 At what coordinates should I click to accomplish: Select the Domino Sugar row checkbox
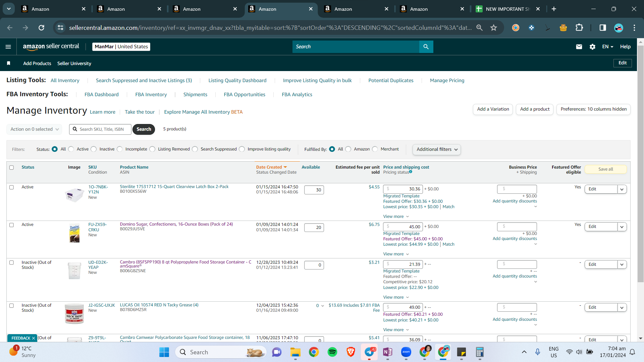tap(11, 225)
